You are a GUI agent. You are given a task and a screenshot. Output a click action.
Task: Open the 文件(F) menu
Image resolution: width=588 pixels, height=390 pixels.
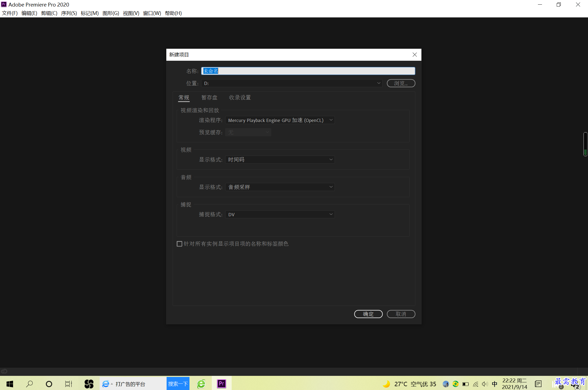[10, 13]
